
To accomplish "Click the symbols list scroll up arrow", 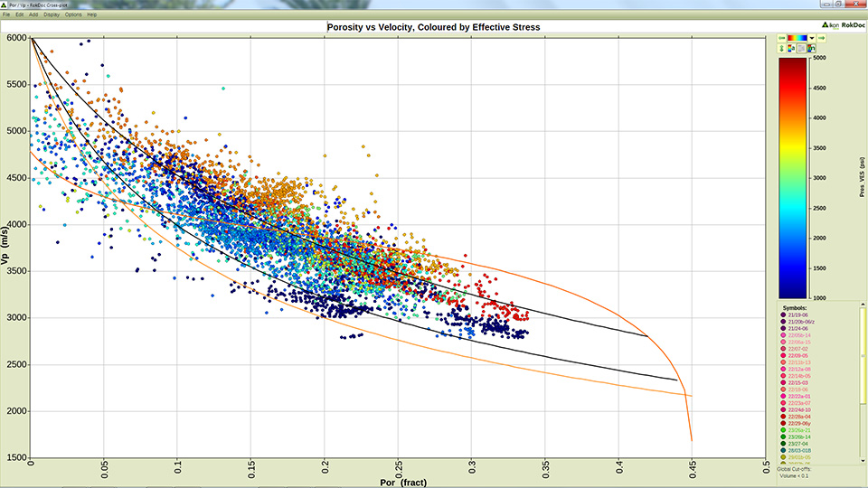I will [x=863, y=305].
